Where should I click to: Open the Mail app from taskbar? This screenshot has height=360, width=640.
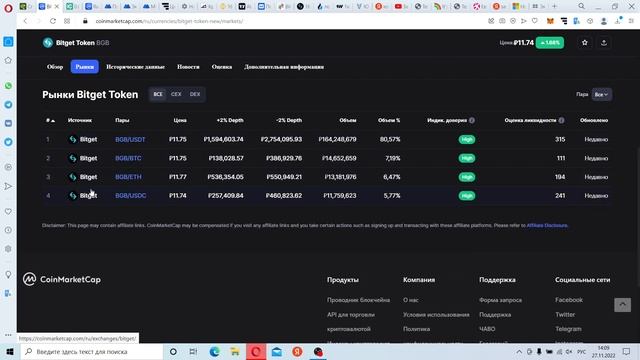click(277, 351)
